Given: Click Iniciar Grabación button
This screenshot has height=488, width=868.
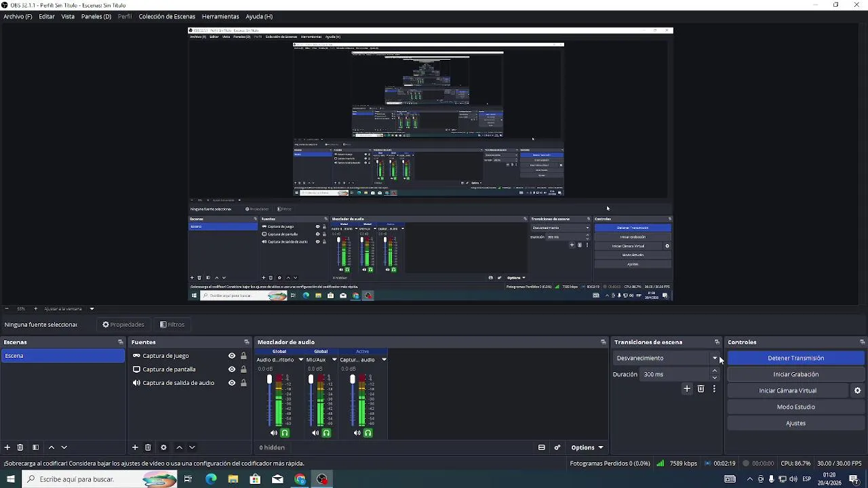Looking at the screenshot, I should pos(796,374).
